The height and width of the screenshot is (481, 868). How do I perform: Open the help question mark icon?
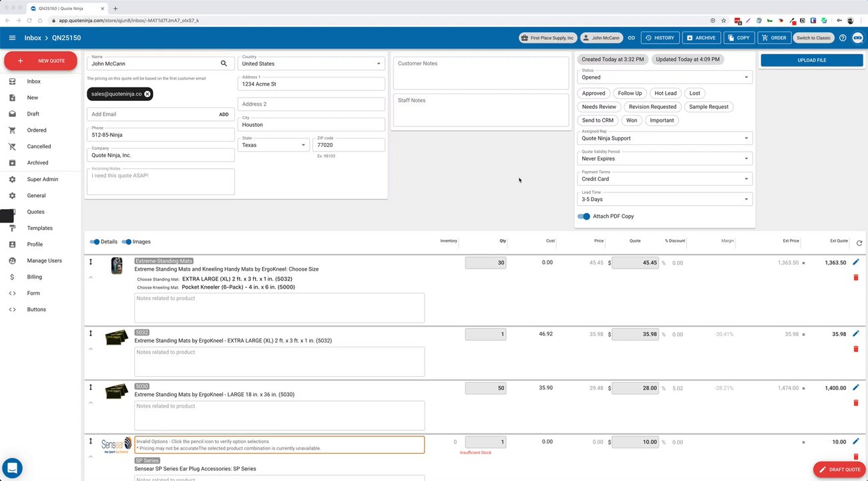click(x=843, y=38)
